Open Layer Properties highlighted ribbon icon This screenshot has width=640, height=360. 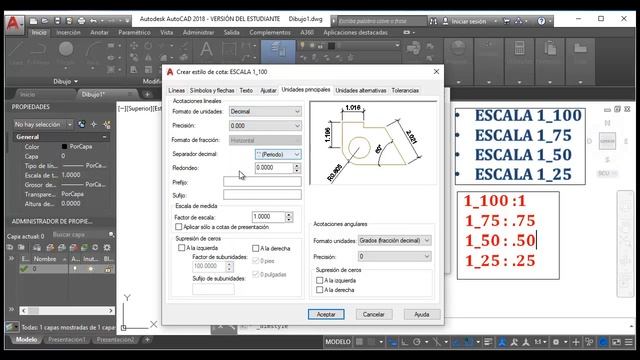278,51
